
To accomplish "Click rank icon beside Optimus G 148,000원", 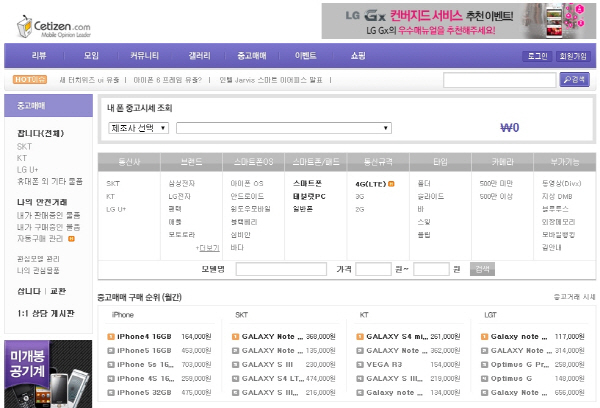I will (x=484, y=379).
